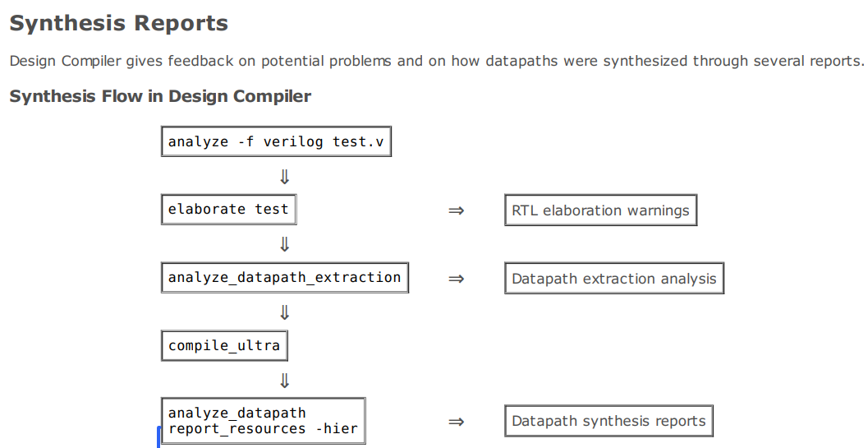Click the Design Compiler feedback description paragraph
Image resolution: width=868 pixels, height=448 pixels.
pos(437,61)
